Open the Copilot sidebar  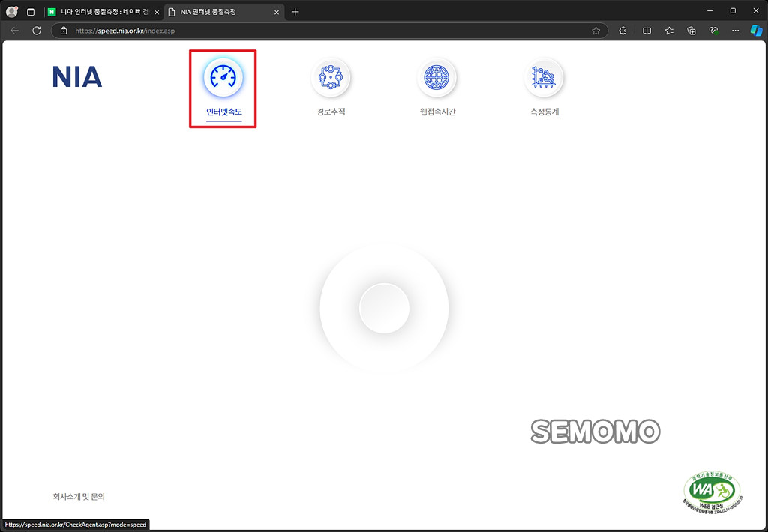(756, 31)
